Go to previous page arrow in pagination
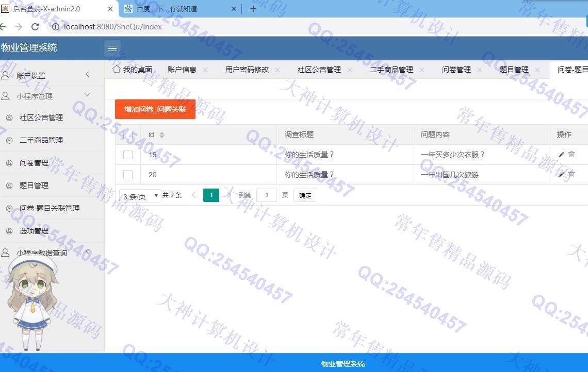 (x=194, y=195)
